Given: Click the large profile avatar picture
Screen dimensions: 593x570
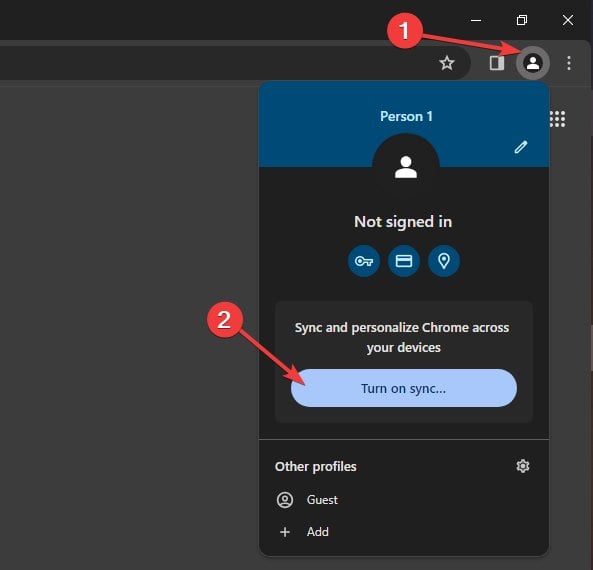Looking at the screenshot, I should pos(406,167).
